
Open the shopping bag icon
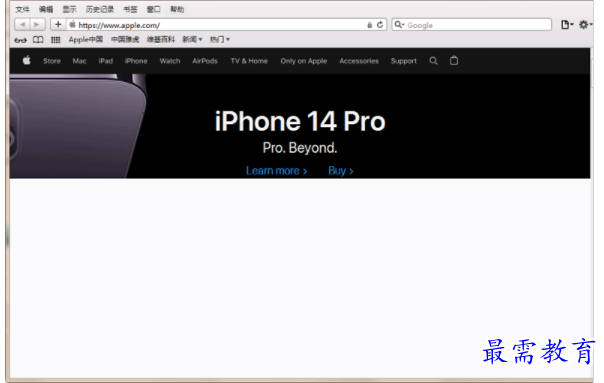(454, 60)
